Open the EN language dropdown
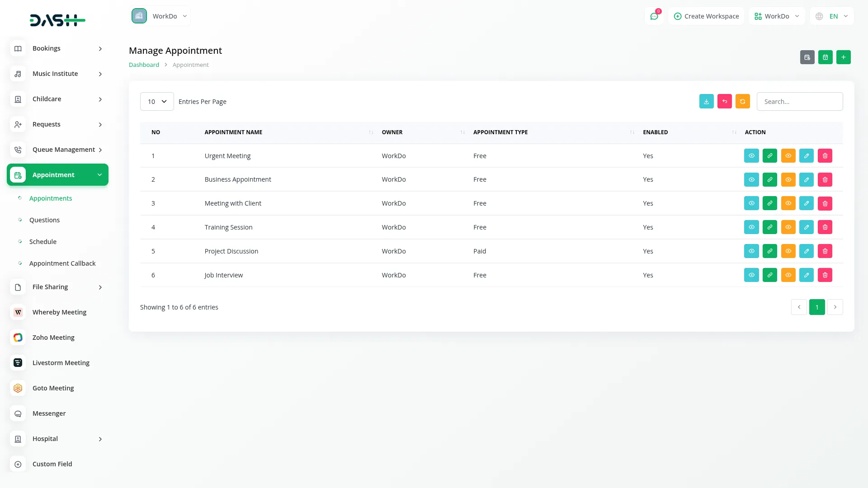The height and width of the screenshot is (488, 868). coord(832,16)
